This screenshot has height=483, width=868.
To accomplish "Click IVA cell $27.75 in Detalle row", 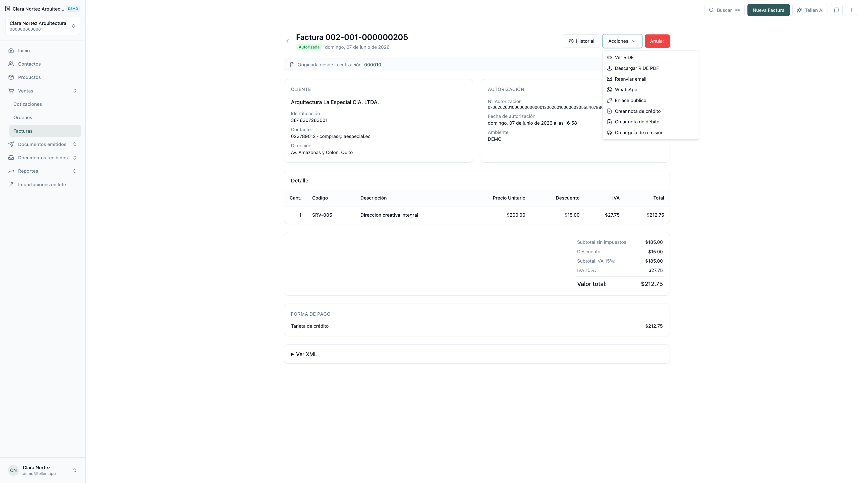I will 612,215.
